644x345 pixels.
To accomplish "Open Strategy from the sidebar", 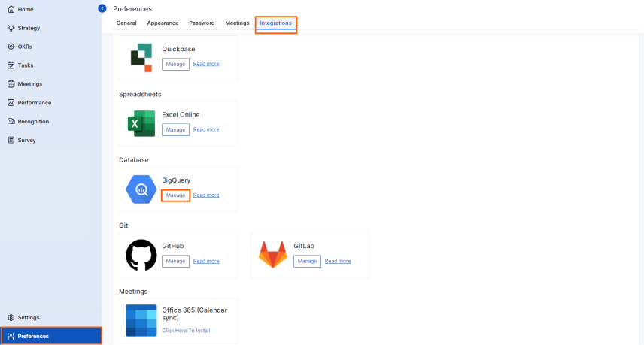I will coord(29,28).
